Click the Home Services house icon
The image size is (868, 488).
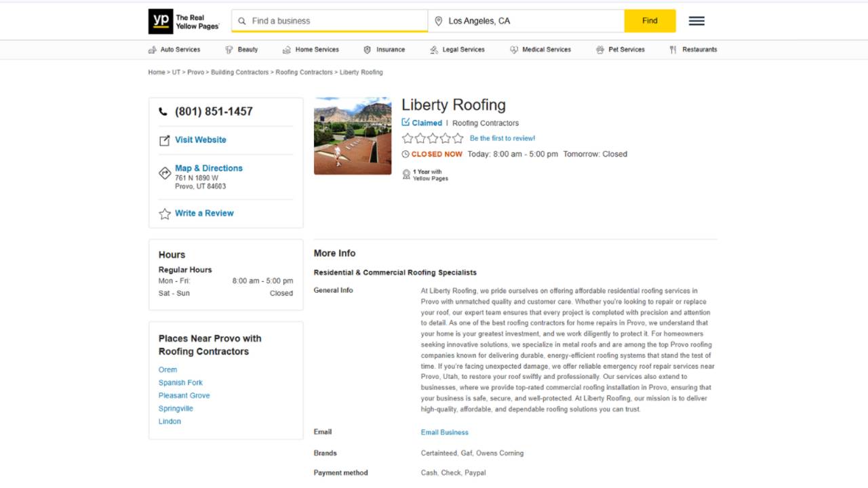pyautogui.click(x=285, y=49)
